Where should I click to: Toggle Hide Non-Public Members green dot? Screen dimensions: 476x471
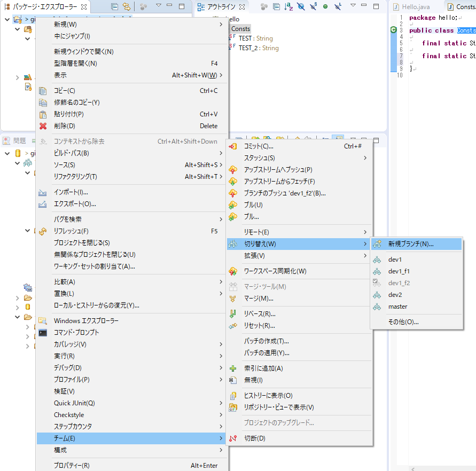[x=325, y=7]
